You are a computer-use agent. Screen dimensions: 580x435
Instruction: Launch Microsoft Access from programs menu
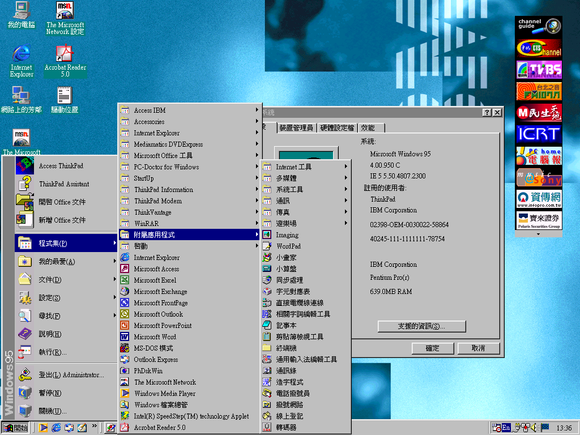(189, 269)
